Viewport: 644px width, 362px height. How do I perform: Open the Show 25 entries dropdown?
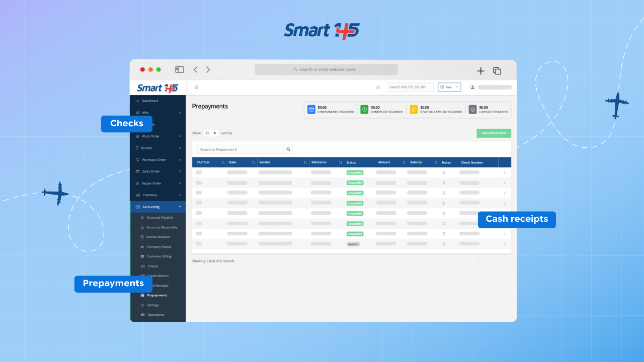(211, 133)
